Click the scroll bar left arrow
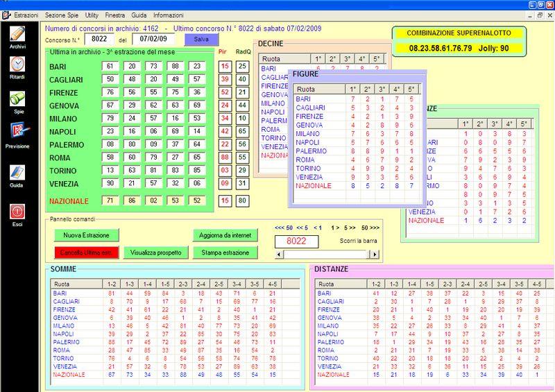The image size is (555, 392). click(279, 254)
